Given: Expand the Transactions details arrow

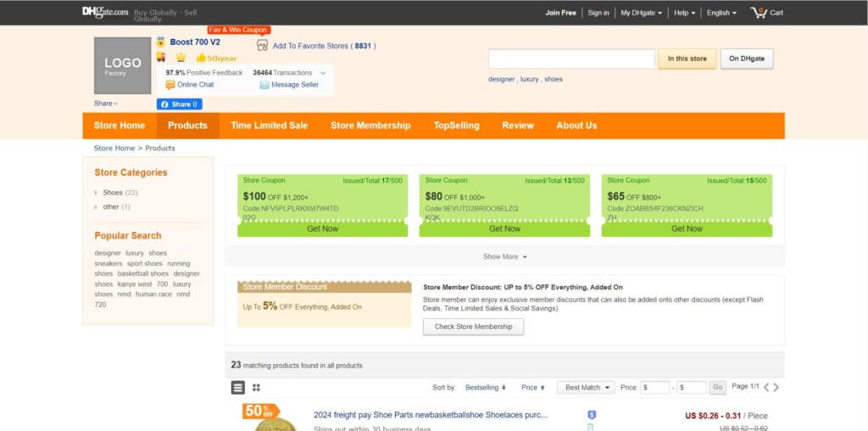Looking at the screenshot, I should point(323,73).
